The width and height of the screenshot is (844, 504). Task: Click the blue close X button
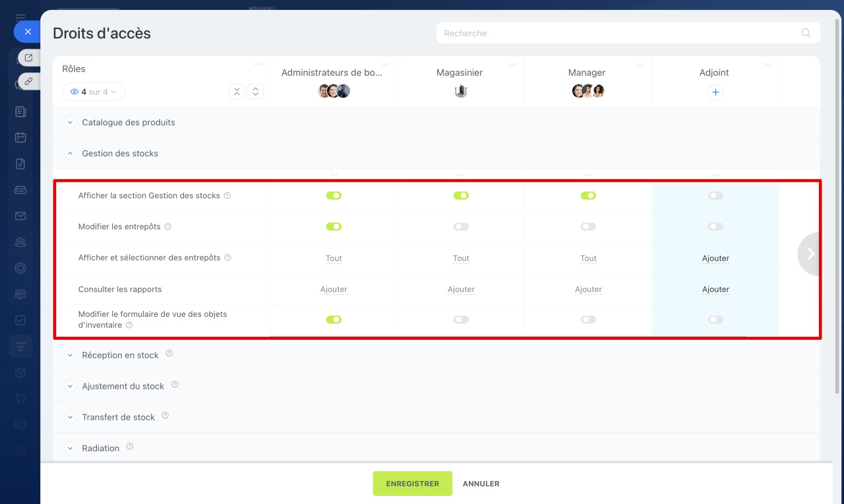27,31
